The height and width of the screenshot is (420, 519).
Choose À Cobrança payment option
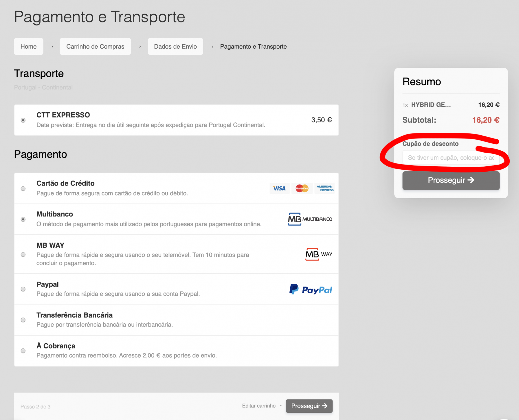point(23,351)
